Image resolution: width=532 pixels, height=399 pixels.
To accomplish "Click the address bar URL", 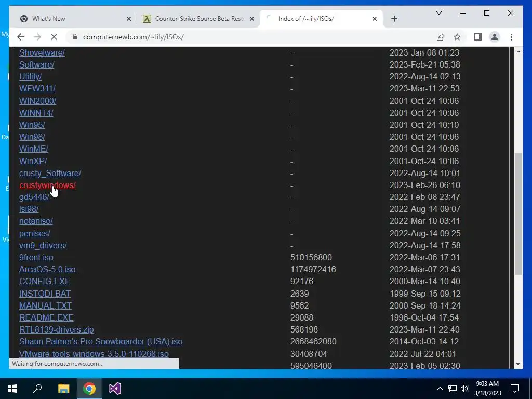I will coord(134,37).
